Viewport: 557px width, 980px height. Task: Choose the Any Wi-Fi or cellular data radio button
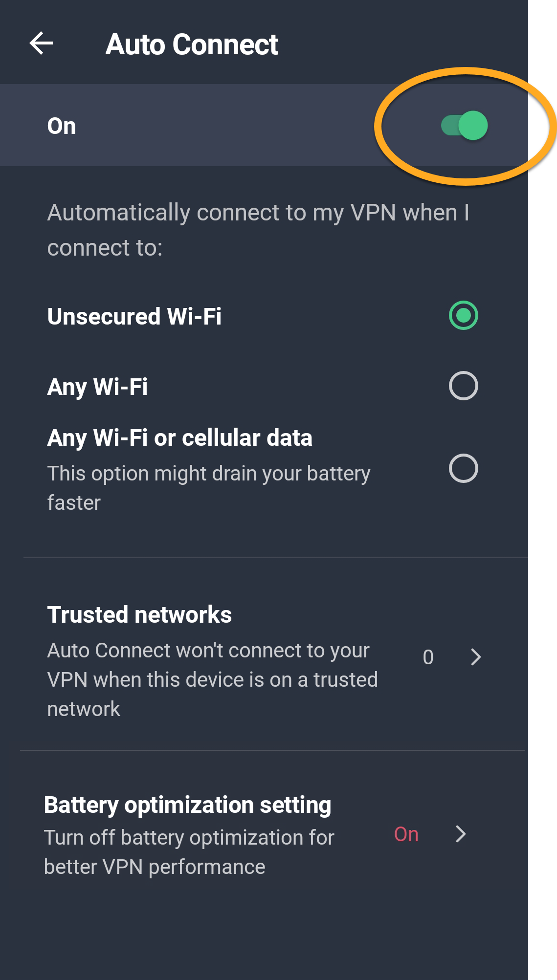463,468
